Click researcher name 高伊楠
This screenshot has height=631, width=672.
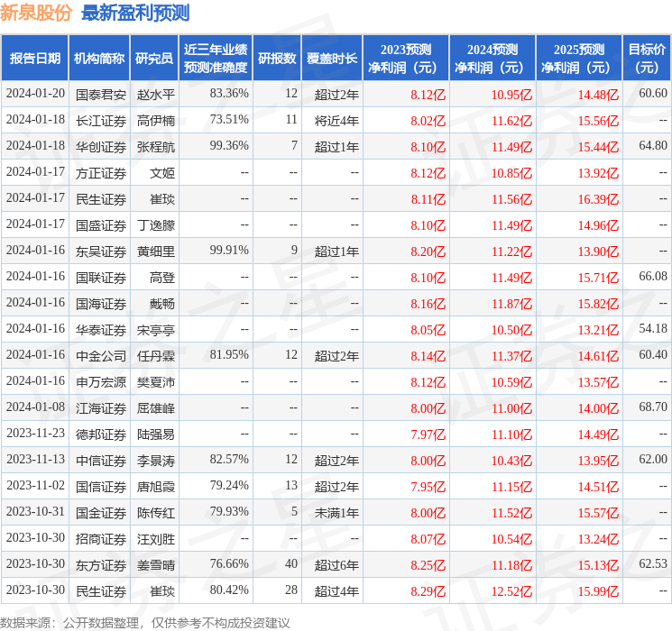[156, 121]
